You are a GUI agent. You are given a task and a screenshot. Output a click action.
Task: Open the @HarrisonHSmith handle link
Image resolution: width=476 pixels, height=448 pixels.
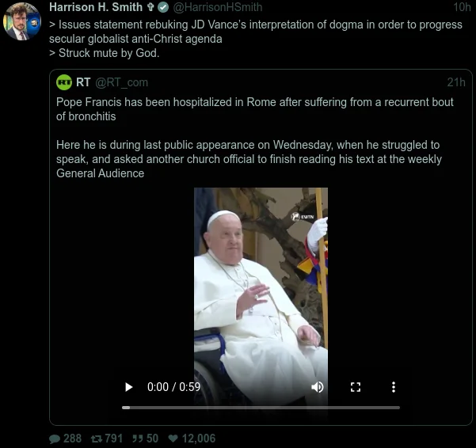click(x=218, y=8)
